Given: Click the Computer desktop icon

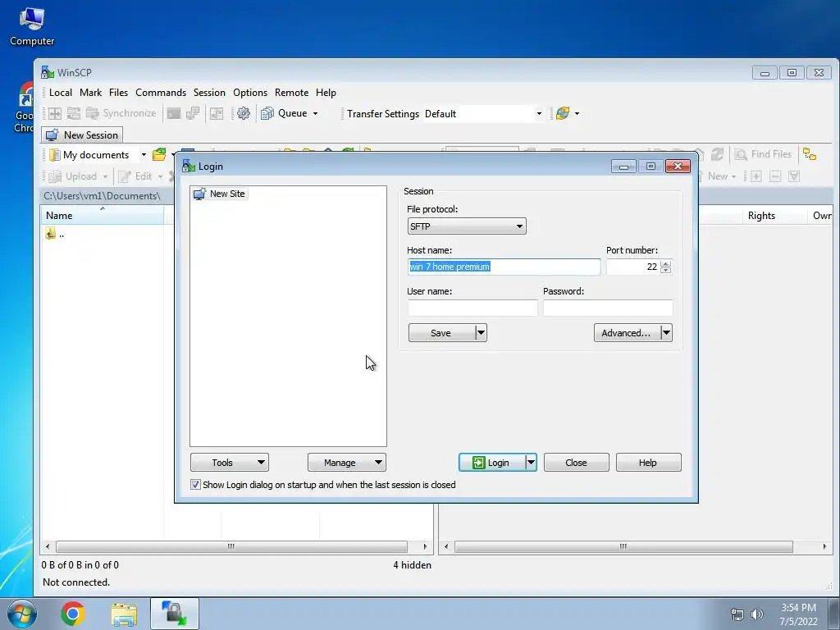Looking at the screenshot, I should point(32,25).
